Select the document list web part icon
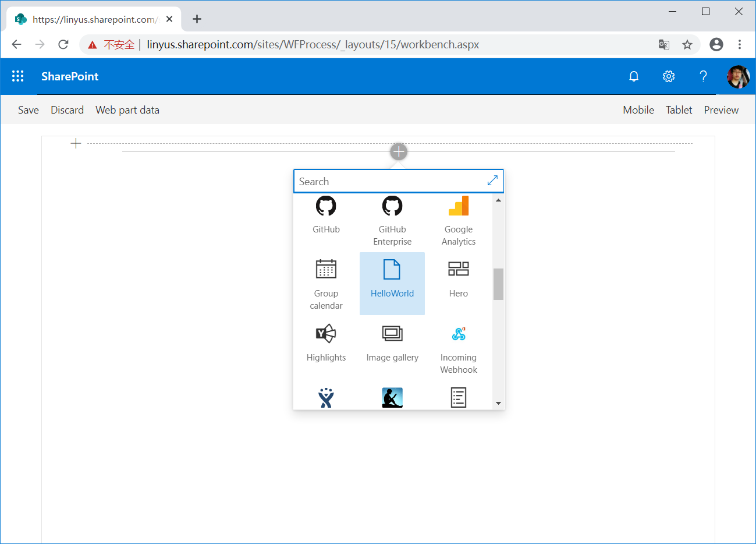Viewport: 756px width, 544px height. [459, 398]
